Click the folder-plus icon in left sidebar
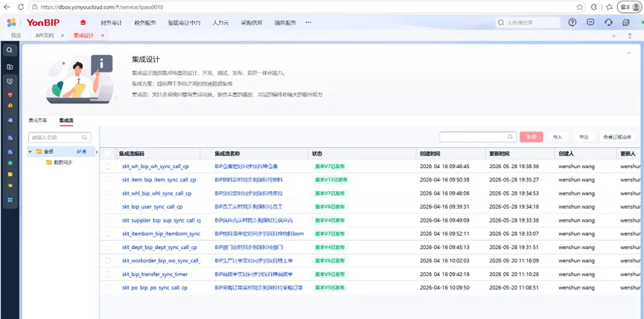644x319 pixels. 10,67
